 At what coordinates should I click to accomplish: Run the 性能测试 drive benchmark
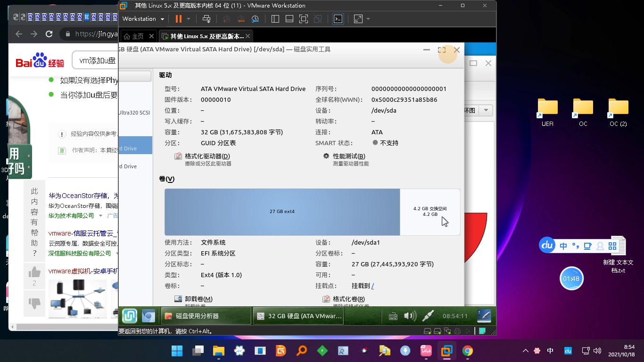346,159
